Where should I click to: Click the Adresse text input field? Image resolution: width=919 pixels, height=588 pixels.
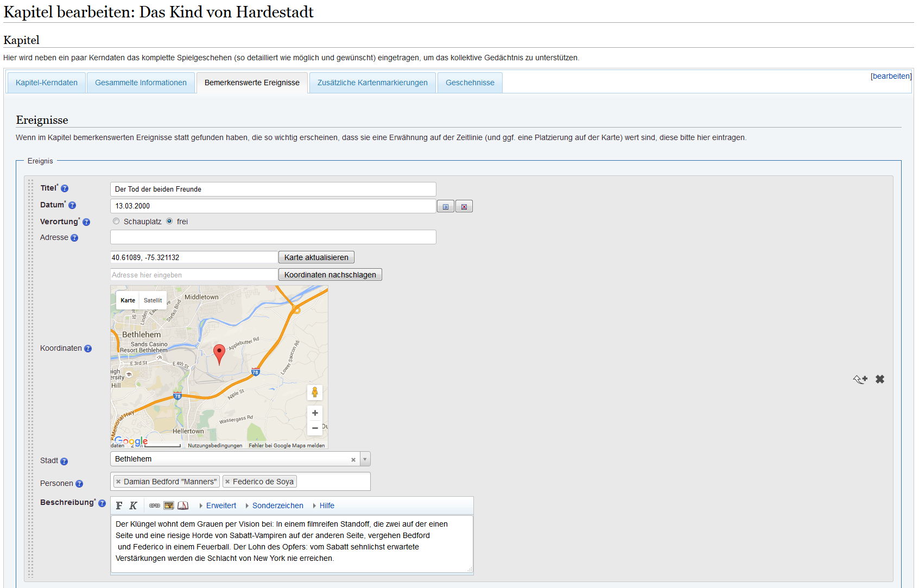[x=273, y=237]
